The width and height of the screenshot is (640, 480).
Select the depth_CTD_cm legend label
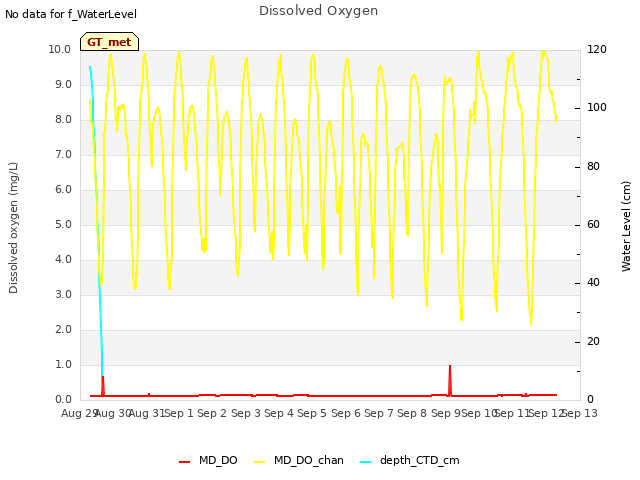pyautogui.click(x=420, y=460)
